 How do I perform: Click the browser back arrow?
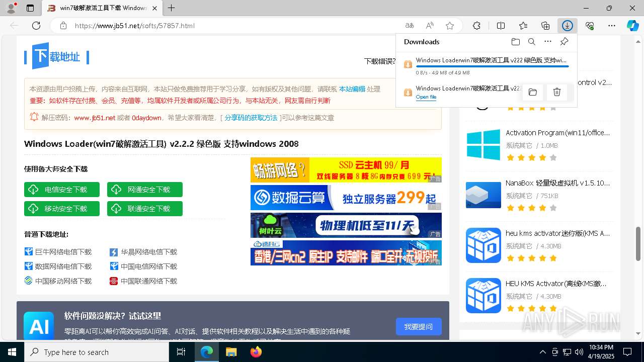pyautogui.click(x=14, y=26)
